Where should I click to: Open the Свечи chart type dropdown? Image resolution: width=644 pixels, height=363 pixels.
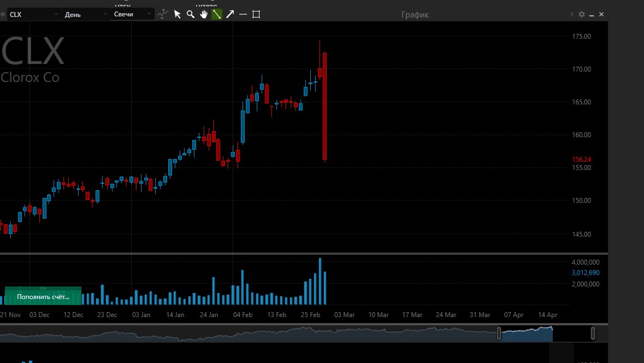click(x=132, y=14)
